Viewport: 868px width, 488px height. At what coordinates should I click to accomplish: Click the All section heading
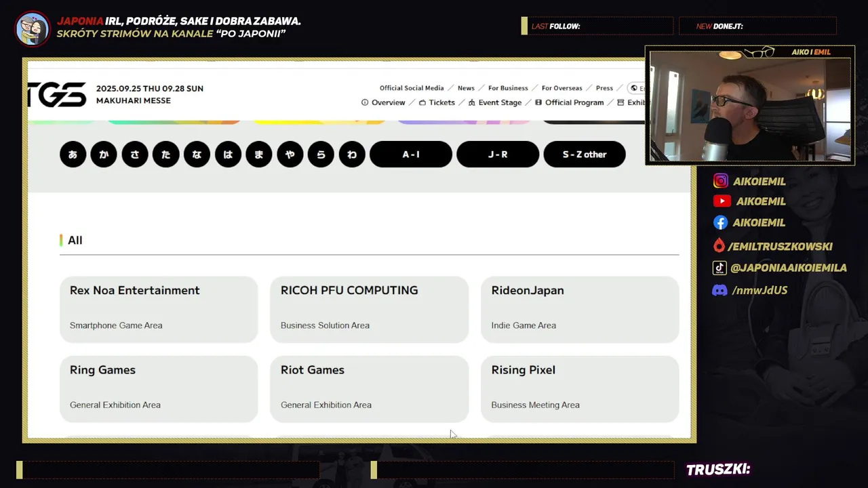[75, 240]
